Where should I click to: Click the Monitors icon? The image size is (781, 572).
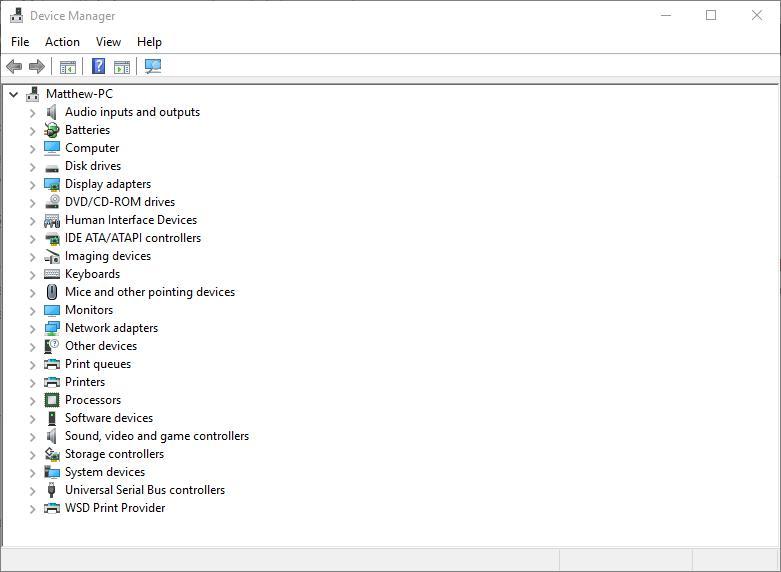(52, 310)
